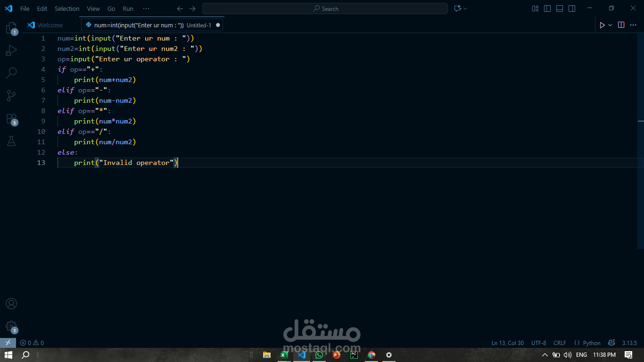Switch to the Welcome tab
644x362 pixels.
coord(50,25)
